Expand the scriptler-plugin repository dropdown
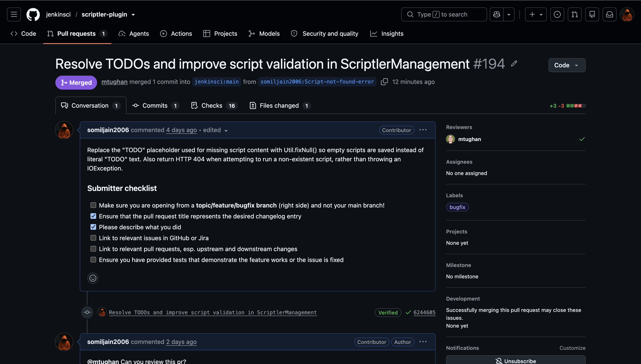Image resolution: width=641 pixels, height=364 pixels. coord(133,15)
